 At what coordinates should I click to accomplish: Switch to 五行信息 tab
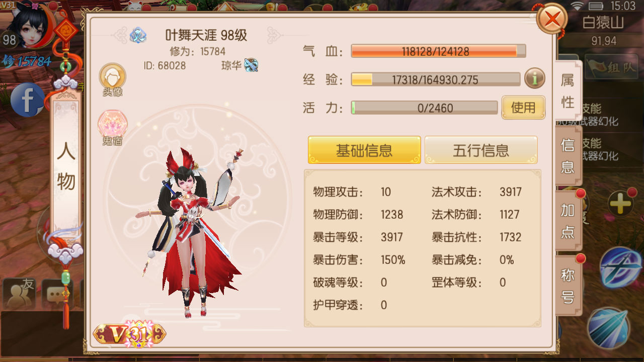(x=481, y=150)
